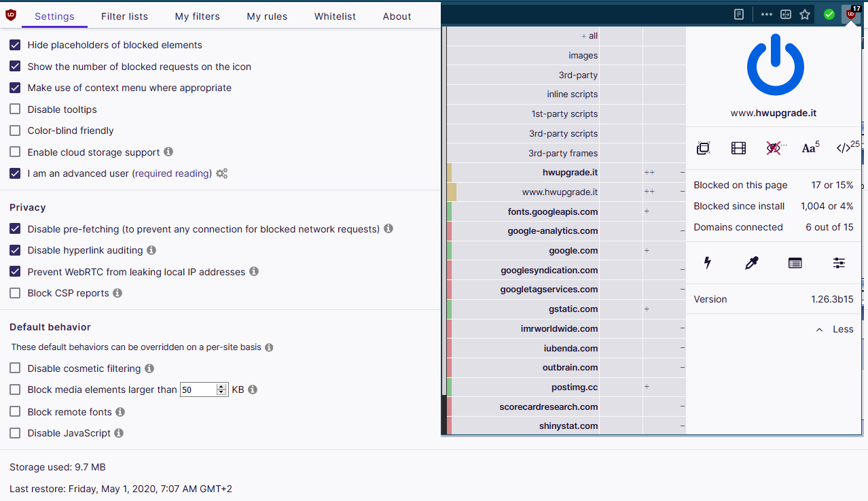Check Block CSP reports
This screenshot has width=868, height=501.
(x=15, y=293)
